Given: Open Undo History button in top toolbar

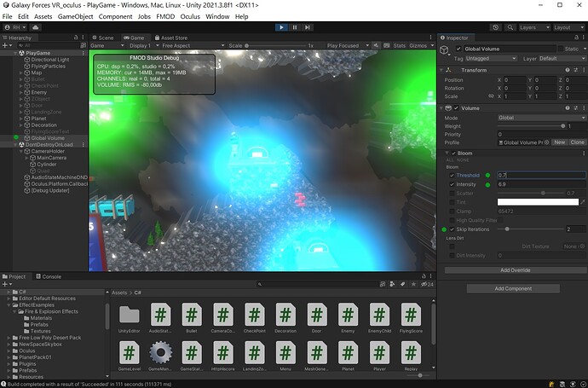Looking at the screenshot, I should 496,27.
